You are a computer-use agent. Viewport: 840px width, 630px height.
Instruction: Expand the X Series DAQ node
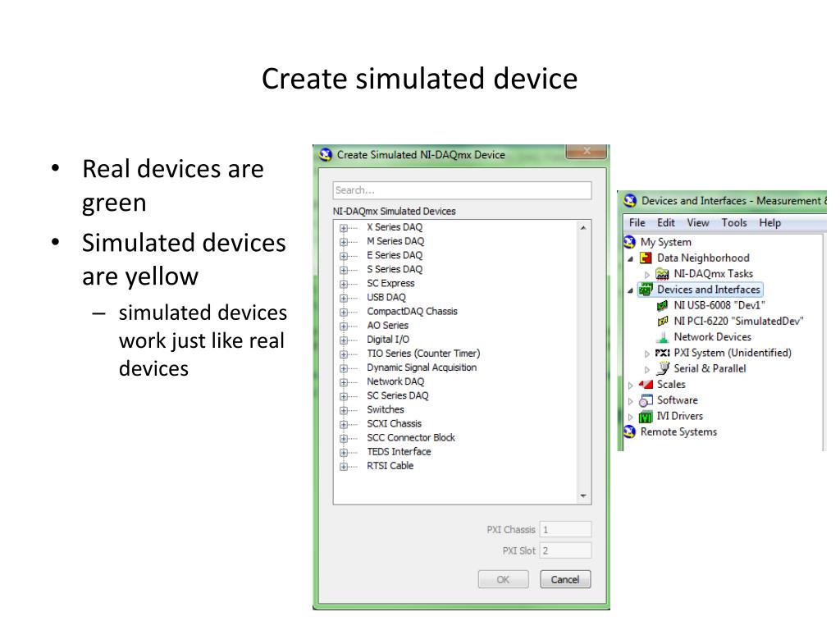[344, 228]
